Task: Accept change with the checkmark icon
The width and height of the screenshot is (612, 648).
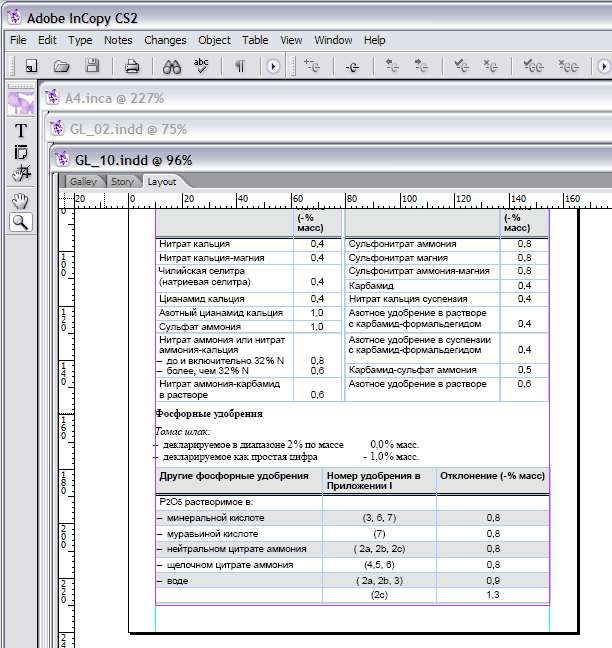Action: (461, 66)
